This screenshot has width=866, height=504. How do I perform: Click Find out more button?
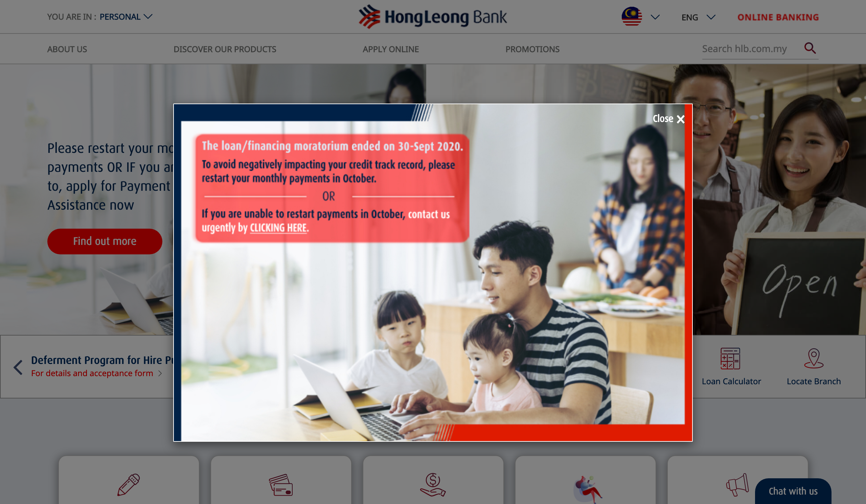(x=105, y=241)
